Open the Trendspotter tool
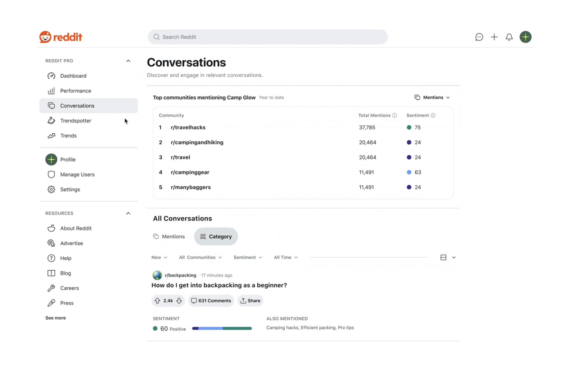 75,121
